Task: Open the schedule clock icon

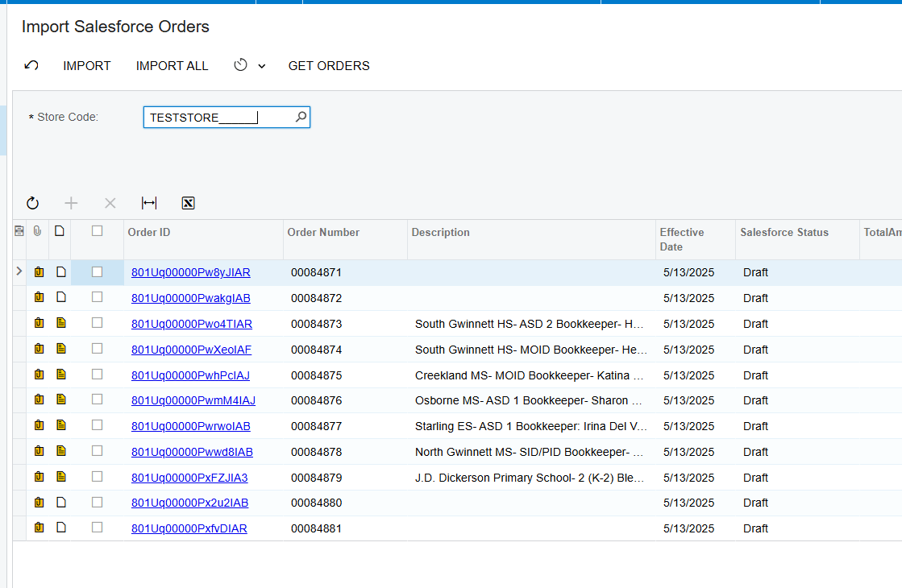Action: pyautogui.click(x=240, y=65)
